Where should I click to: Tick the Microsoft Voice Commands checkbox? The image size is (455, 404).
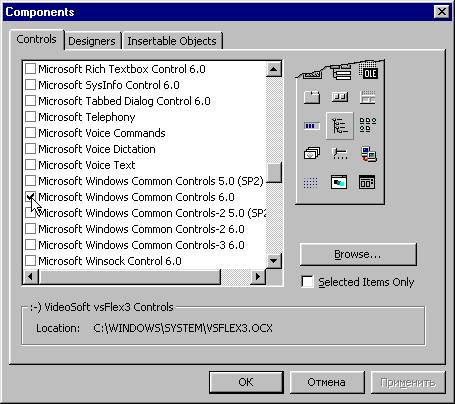[x=30, y=133]
